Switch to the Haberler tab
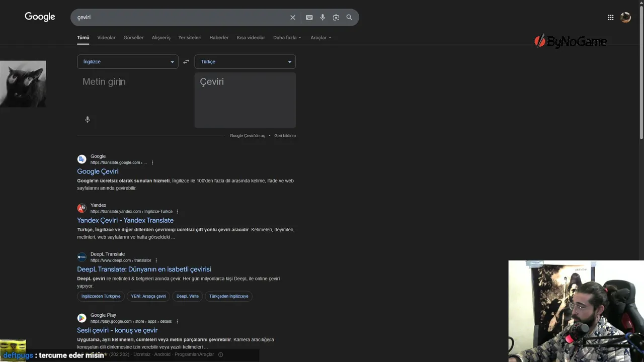 coord(219,38)
